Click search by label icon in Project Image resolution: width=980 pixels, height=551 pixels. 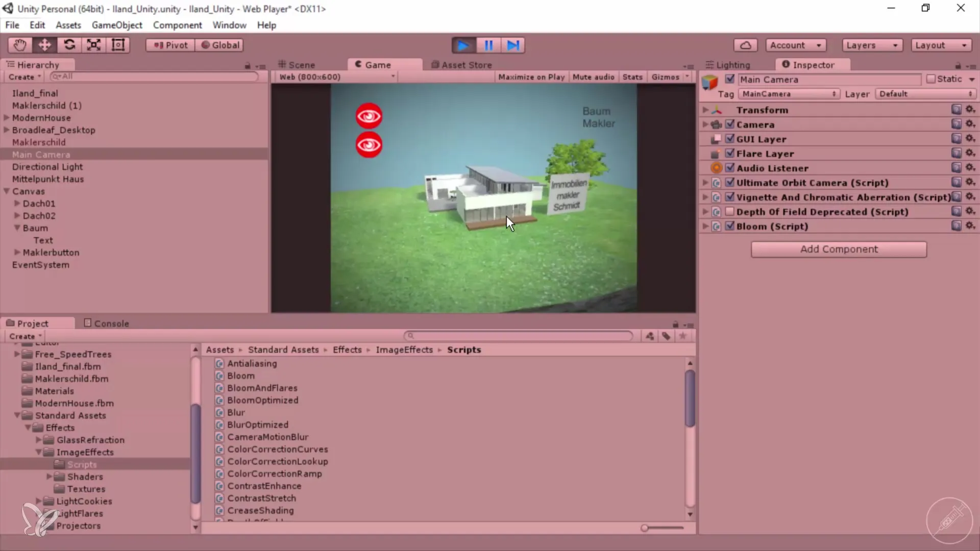click(x=666, y=336)
